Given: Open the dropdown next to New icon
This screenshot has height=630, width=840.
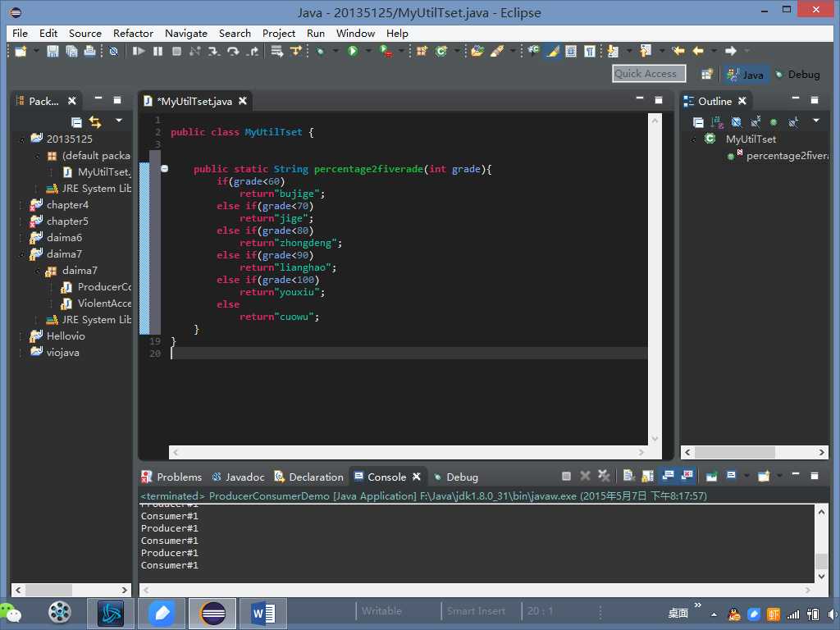Looking at the screenshot, I should point(36,52).
